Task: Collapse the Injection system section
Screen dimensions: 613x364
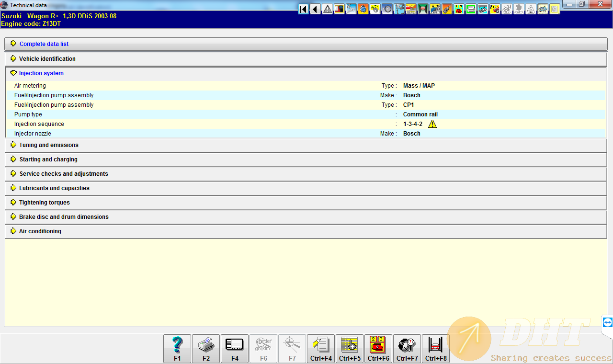Action: coord(41,73)
